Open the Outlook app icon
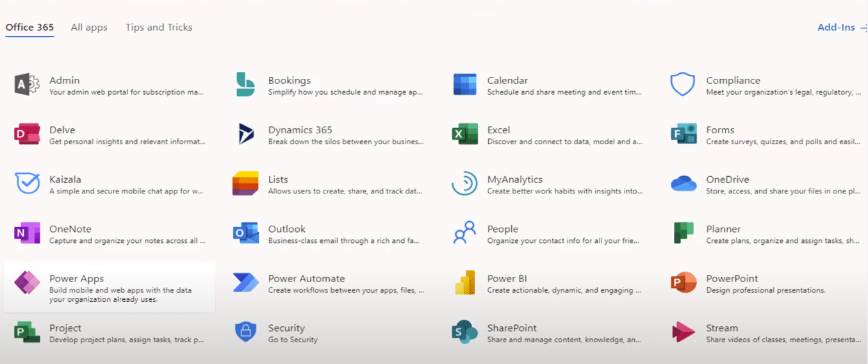 pyautogui.click(x=246, y=233)
